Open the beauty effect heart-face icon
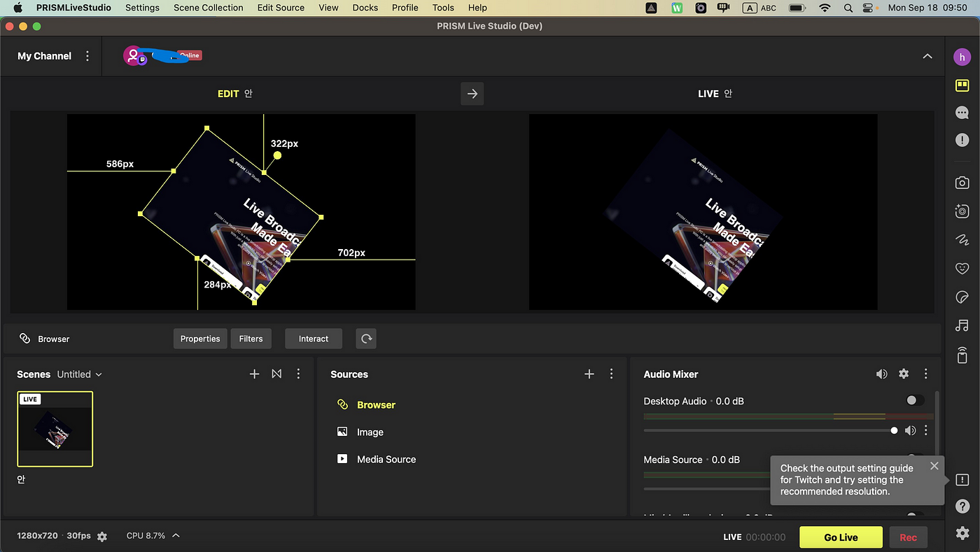Screen dimensions: 980x552 962,268
